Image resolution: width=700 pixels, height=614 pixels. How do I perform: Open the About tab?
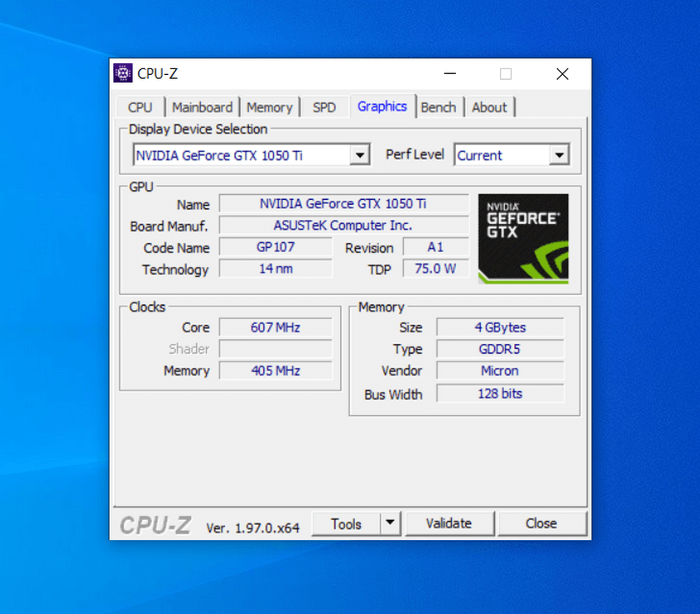click(489, 107)
